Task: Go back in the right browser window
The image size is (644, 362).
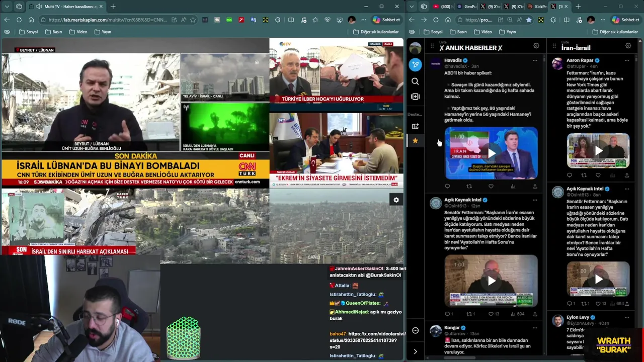Action: tap(412, 20)
